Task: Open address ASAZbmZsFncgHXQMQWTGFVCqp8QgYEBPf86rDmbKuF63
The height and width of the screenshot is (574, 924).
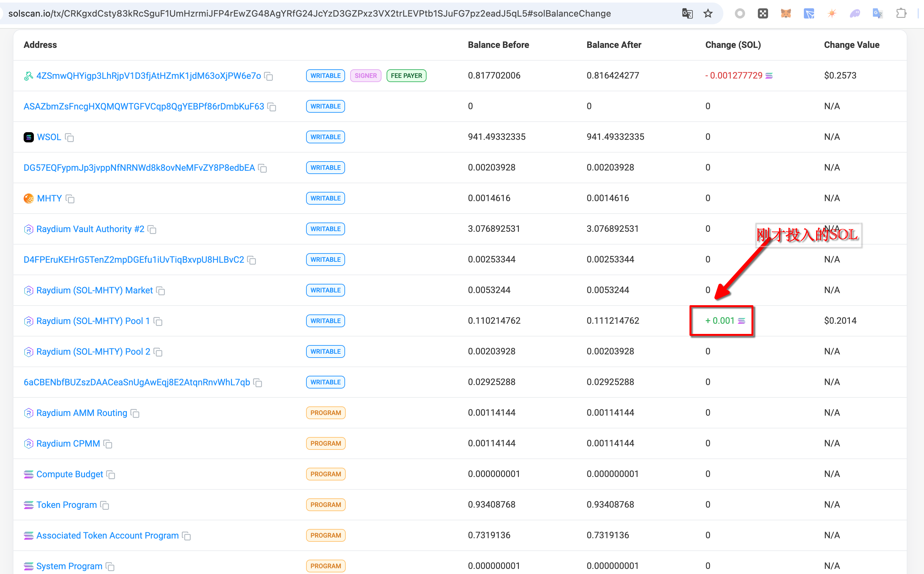Action: point(143,106)
